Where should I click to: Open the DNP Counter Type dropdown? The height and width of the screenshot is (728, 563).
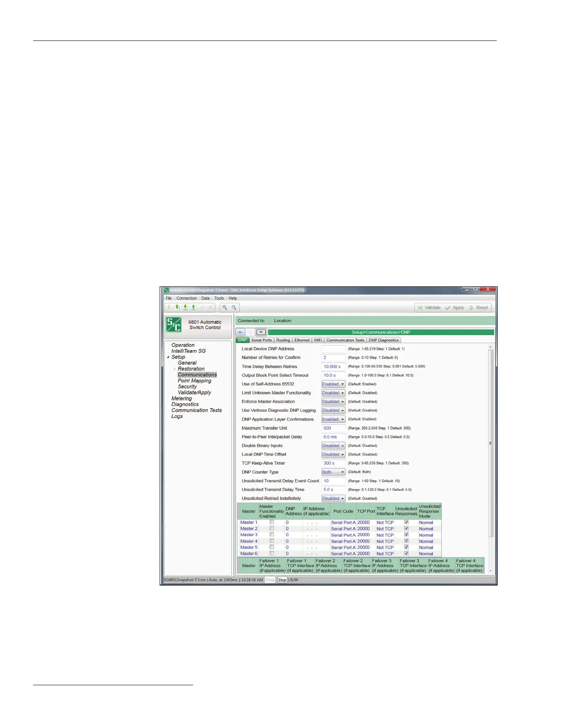[x=333, y=472]
